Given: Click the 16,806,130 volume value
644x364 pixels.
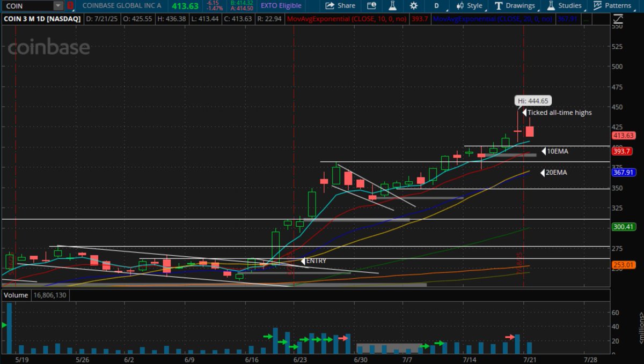Looking at the screenshot, I should coord(50,295).
